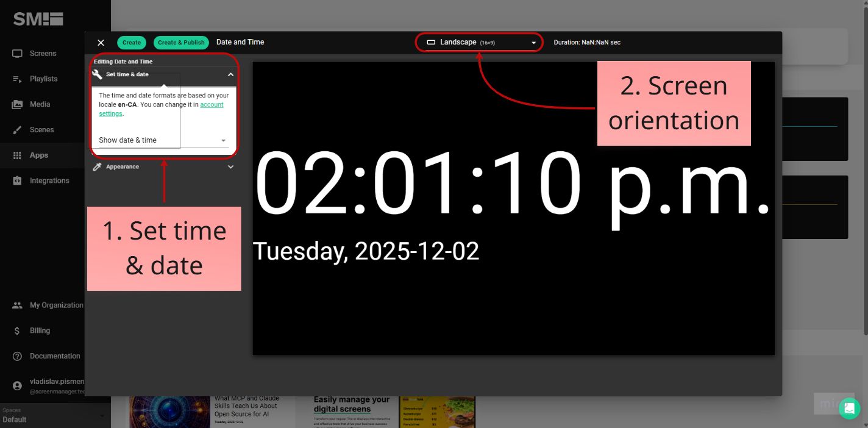Click the Billing dollar icon
Screen dimensions: 868x428
point(16,330)
